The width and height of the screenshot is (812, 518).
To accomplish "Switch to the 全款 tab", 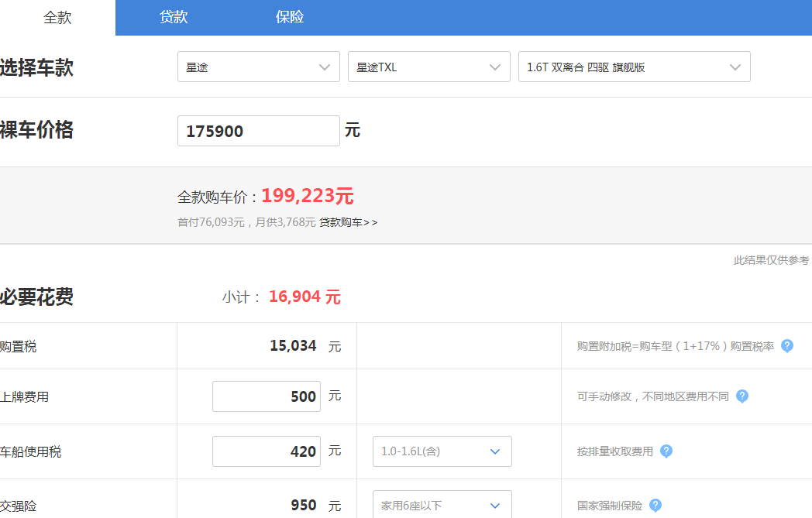I will click(x=57, y=18).
